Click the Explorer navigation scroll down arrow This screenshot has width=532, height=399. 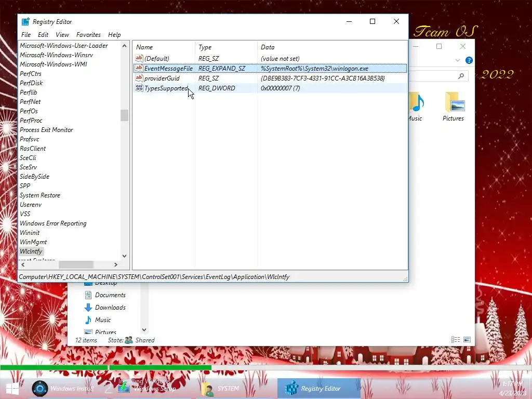tap(144, 330)
